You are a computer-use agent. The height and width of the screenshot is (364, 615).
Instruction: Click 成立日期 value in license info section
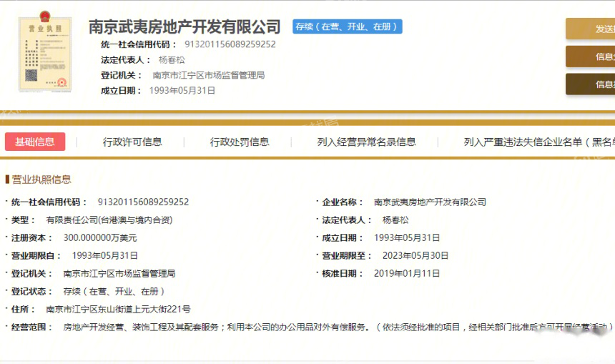(x=407, y=237)
